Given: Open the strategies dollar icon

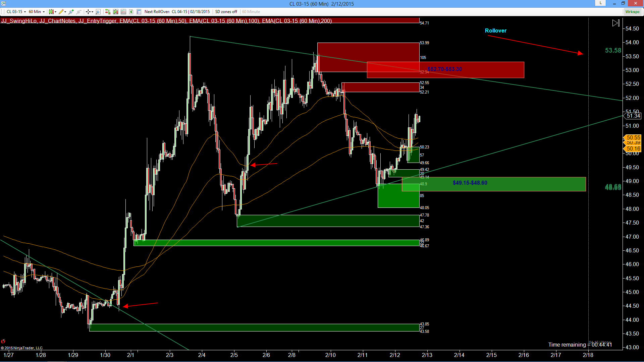Looking at the screenshot, I should (x=131, y=12).
